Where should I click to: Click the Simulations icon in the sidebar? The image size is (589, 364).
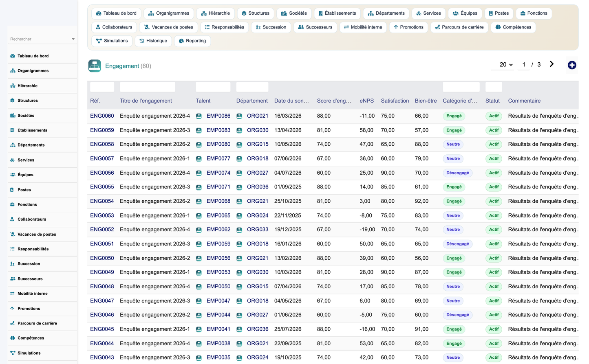coord(13,353)
